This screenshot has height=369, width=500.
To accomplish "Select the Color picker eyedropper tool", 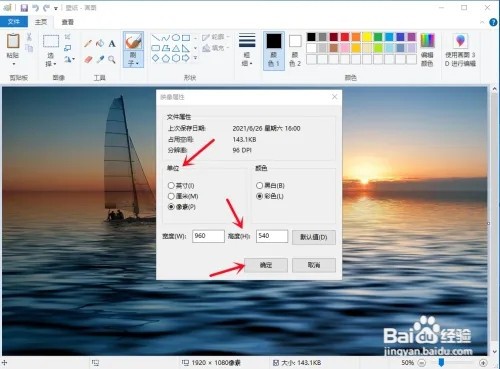I will [100, 59].
